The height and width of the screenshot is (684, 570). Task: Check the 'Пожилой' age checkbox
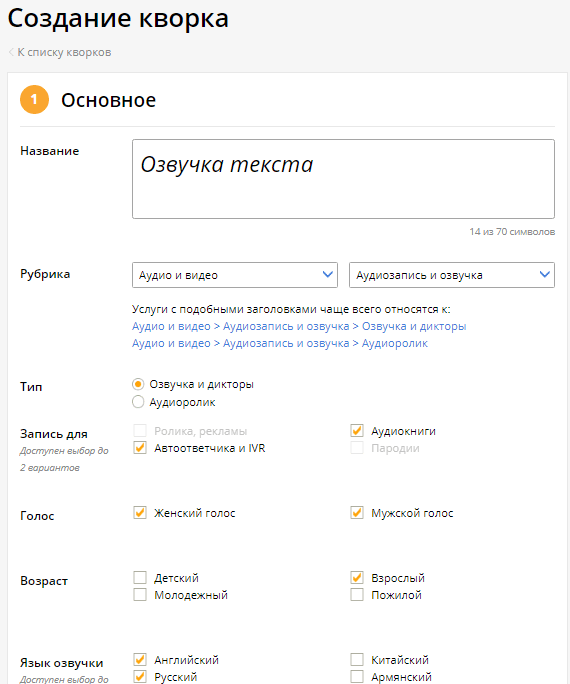pos(357,595)
